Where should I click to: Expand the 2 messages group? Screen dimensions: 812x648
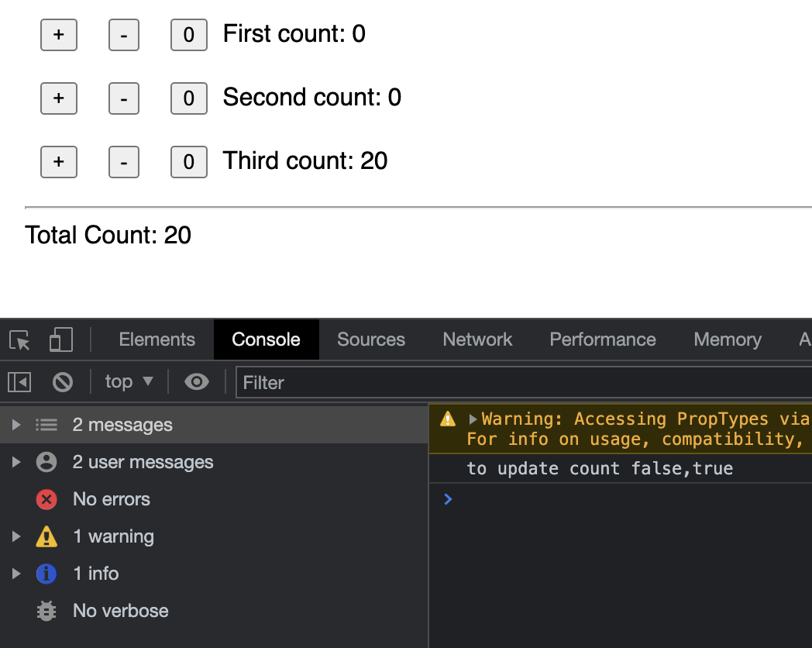coord(15,425)
